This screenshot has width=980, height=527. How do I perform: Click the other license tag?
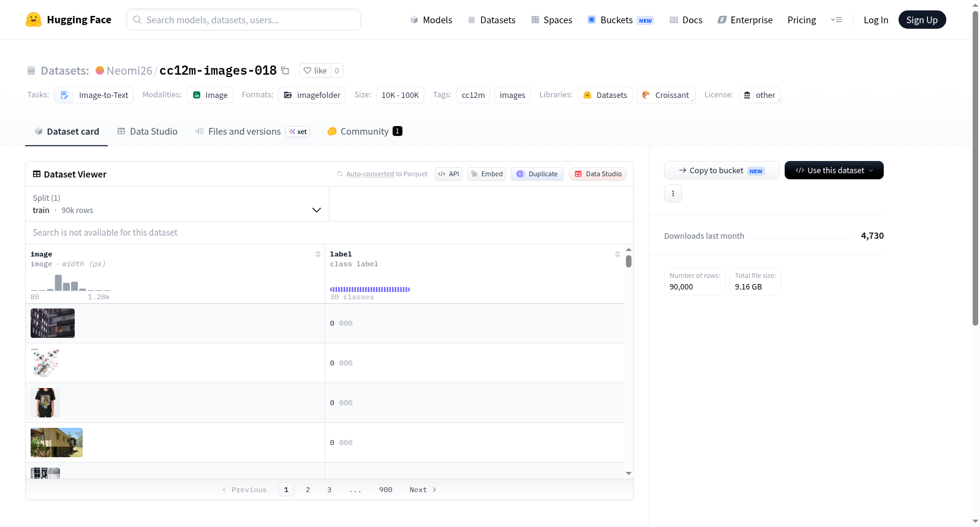pos(759,95)
